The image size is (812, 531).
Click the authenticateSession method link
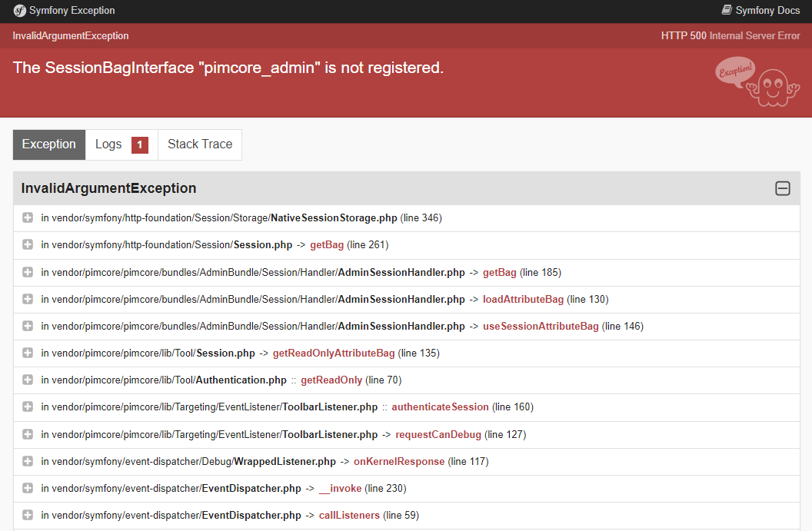[441, 407]
